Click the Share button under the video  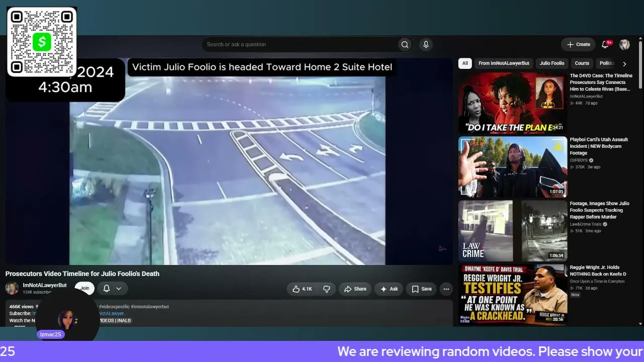355,289
